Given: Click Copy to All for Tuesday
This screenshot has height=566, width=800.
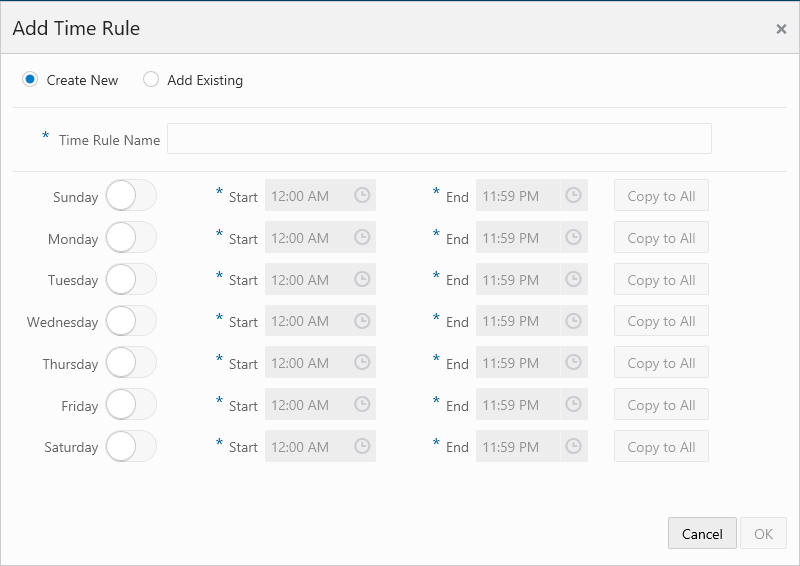Looking at the screenshot, I should [661, 279].
